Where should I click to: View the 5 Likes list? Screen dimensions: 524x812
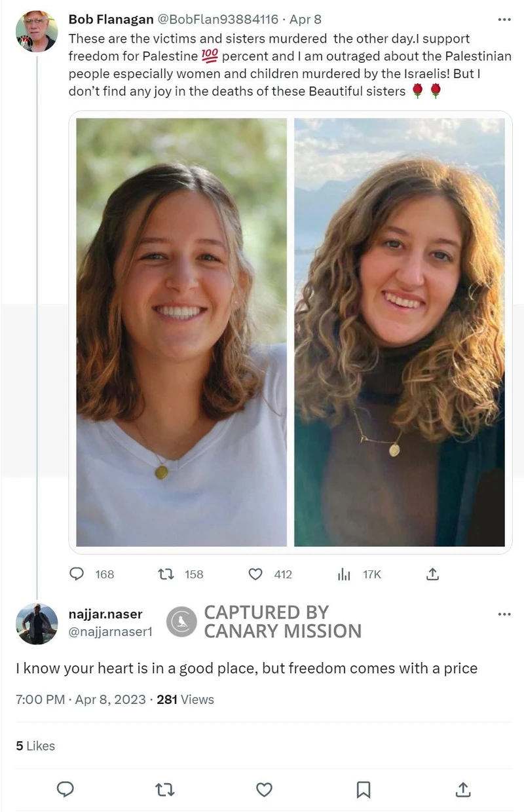[x=35, y=746]
